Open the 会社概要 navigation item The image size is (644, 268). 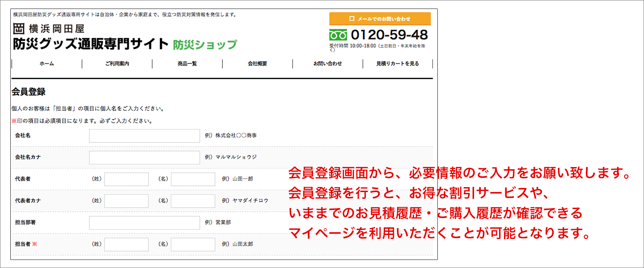tap(257, 64)
